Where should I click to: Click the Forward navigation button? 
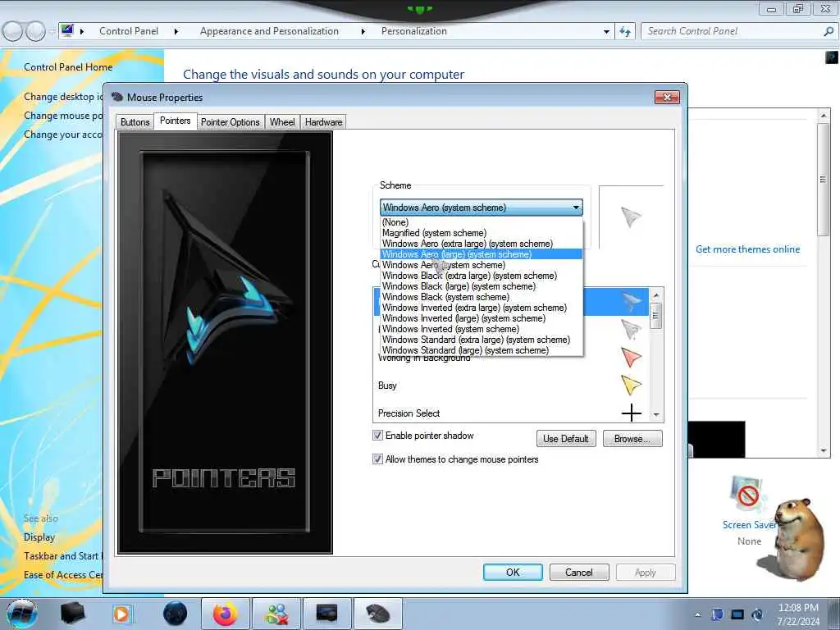point(35,32)
